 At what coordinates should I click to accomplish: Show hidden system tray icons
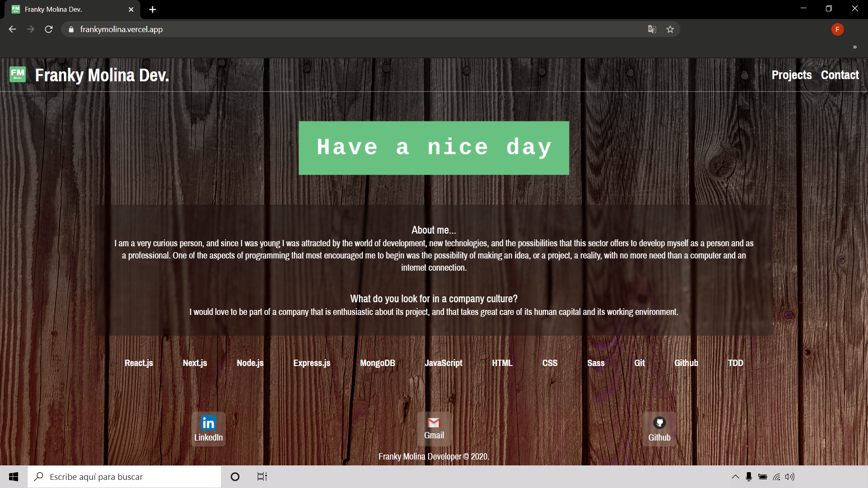[736, 477]
